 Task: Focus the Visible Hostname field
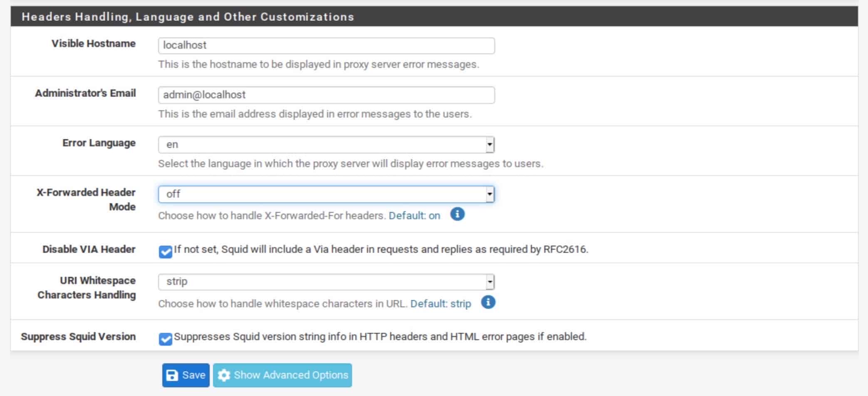pos(326,45)
